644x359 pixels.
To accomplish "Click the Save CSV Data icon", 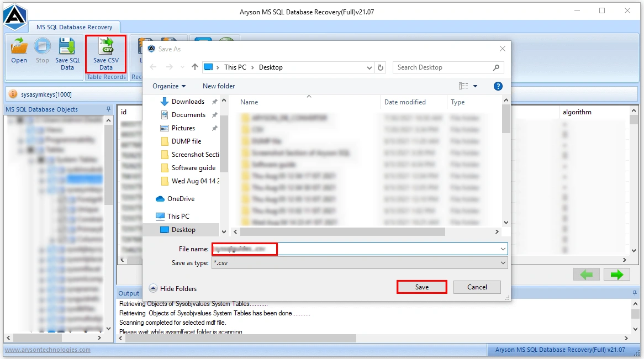I will coord(106,54).
